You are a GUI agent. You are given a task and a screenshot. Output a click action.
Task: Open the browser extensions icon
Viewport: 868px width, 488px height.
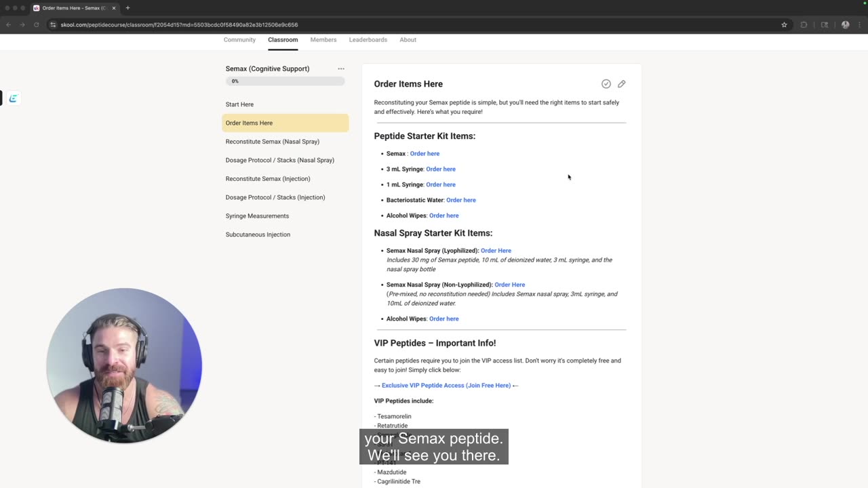click(804, 24)
